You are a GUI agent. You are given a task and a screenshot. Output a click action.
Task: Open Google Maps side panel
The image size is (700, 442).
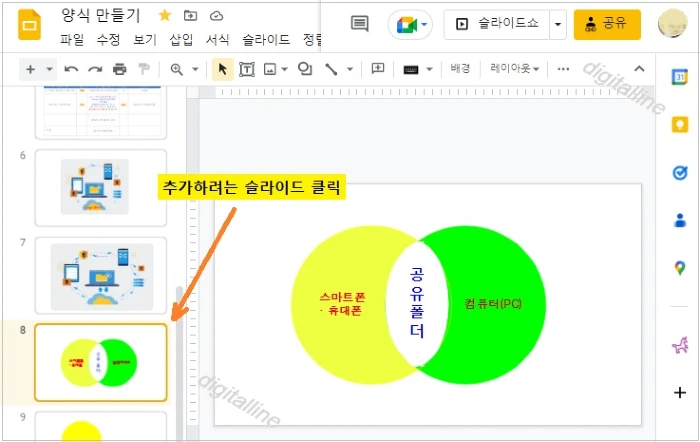click(680, 268)
